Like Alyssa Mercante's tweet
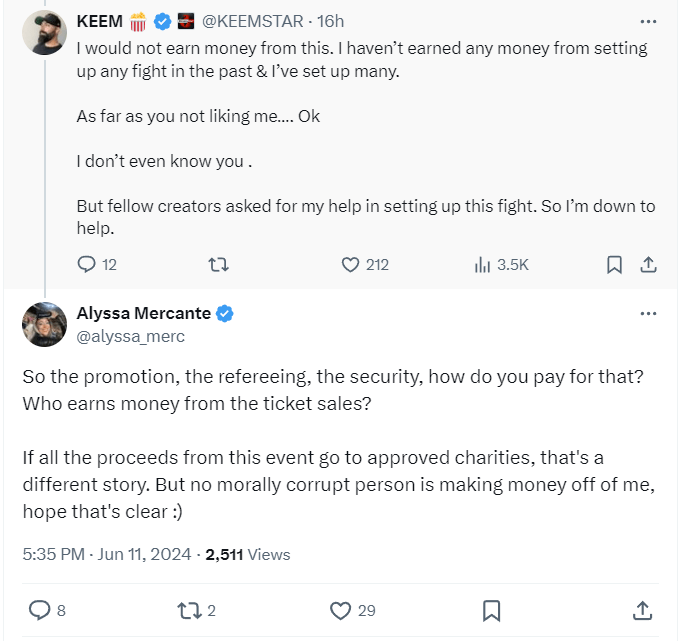 pos(341,610)
